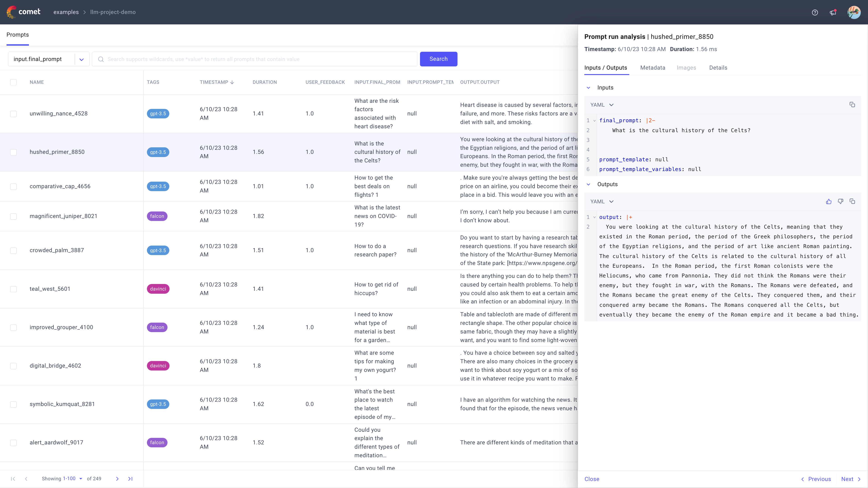
Task: Jump to the last page of prompts
Action: coord(131,479)
